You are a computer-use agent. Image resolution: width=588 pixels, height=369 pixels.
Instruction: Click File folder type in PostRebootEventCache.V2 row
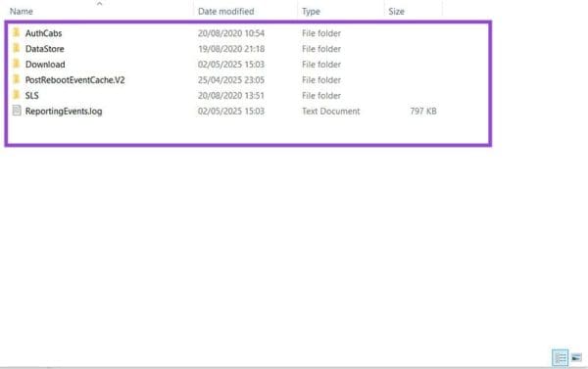point(321,80)
